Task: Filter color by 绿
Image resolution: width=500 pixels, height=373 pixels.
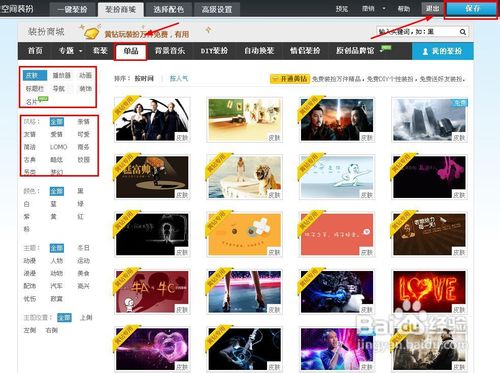Action: tap(80, 204)
